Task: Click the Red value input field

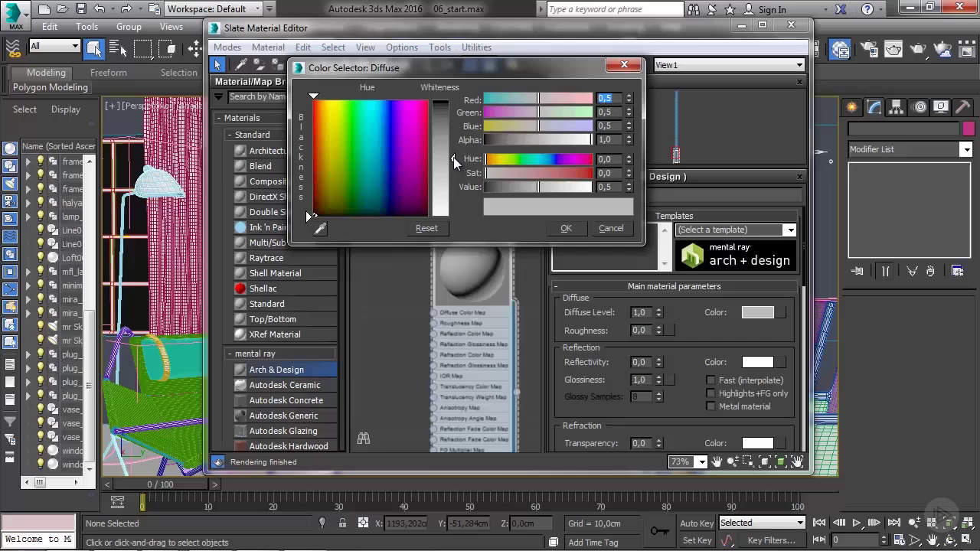Action: coord(609,99)
